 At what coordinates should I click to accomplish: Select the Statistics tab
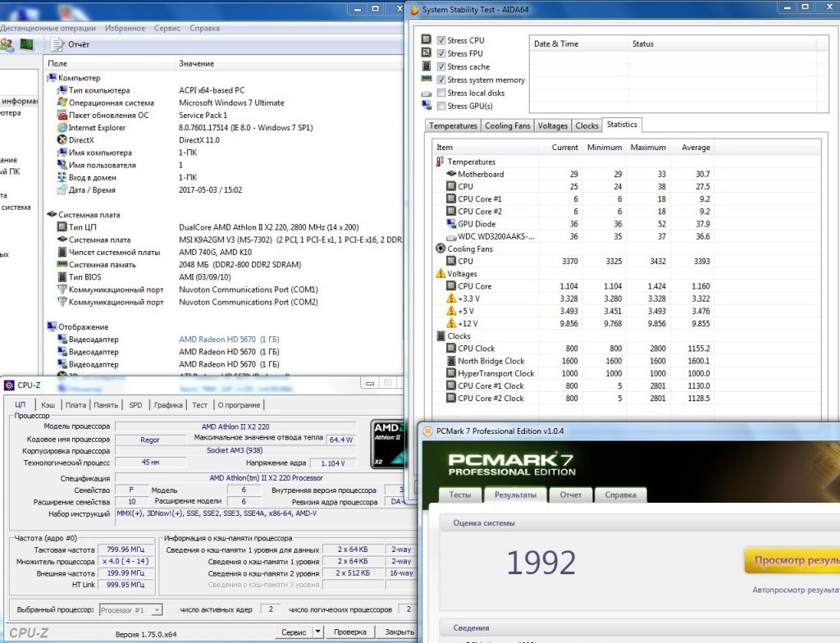point(622,125)
